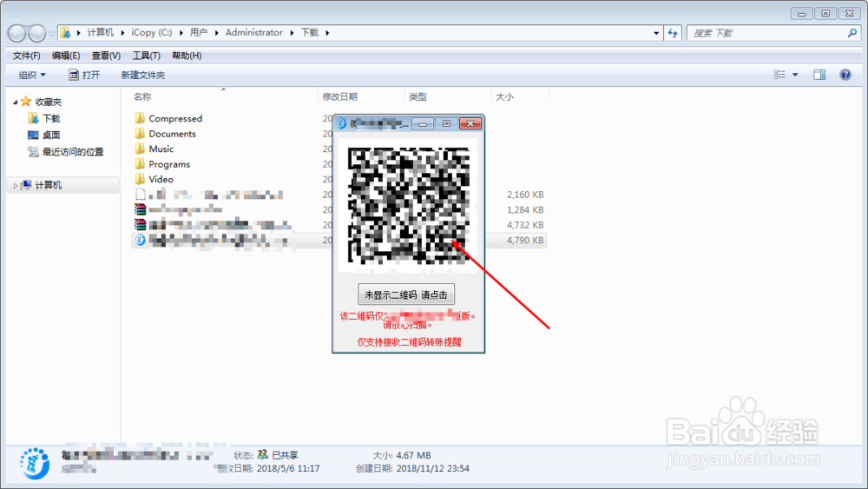Viewport: 868px width, 489px height.
Task: Minimize the QR code dialog window
Action: click(423, 123)
